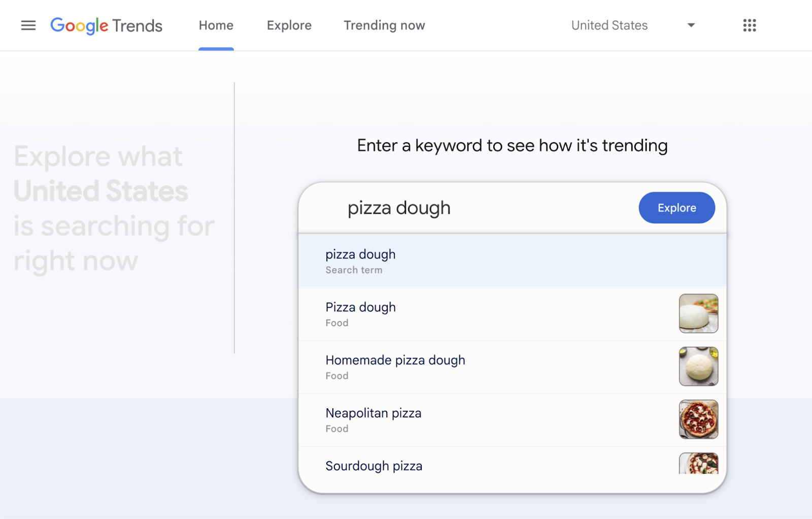Choose the Homemade pizza dough food topic

pyautogui.click(x=457, y=366)
